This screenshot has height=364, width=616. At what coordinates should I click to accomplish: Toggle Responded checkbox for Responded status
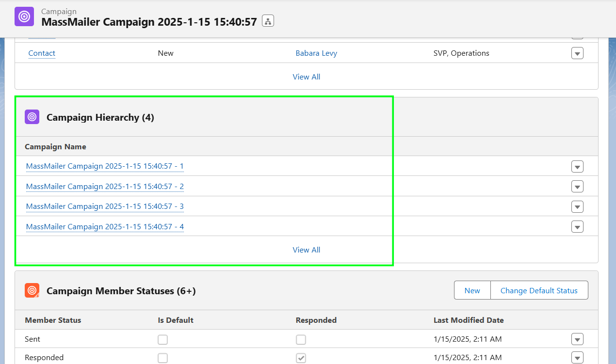(301, 358)
